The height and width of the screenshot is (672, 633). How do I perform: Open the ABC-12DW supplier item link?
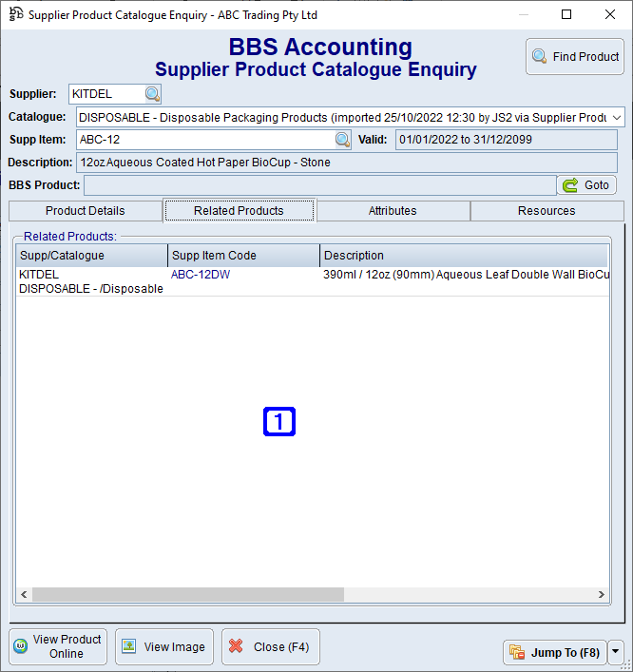[201, 275]
